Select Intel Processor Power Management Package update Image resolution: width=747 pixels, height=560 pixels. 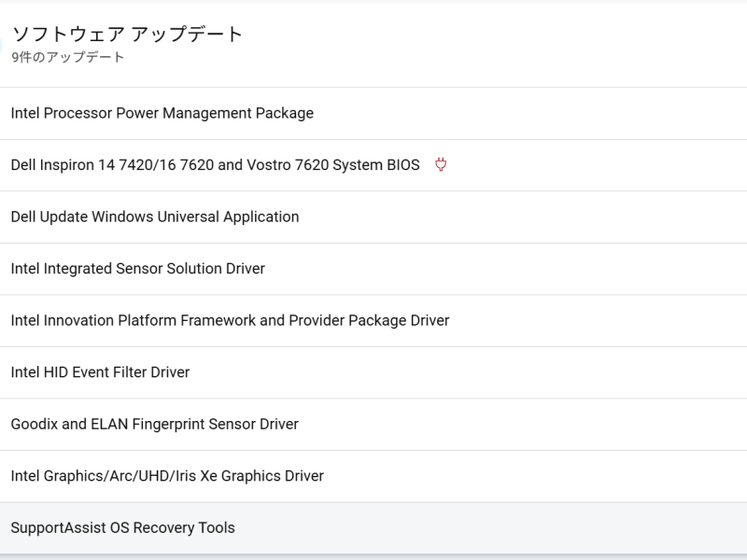[x=162, y=113]
